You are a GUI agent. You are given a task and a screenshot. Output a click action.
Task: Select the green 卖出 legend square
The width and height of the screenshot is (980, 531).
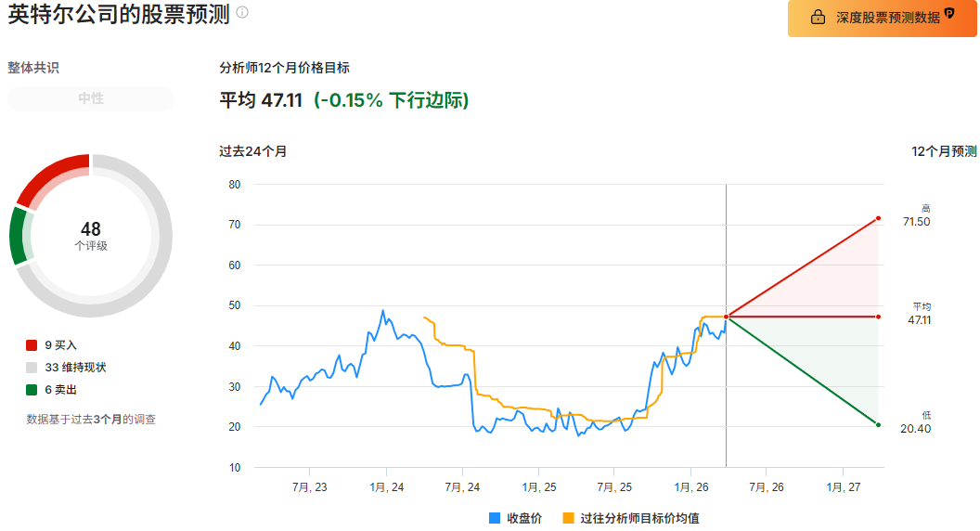pyautogui.click(x=32, y=390)
